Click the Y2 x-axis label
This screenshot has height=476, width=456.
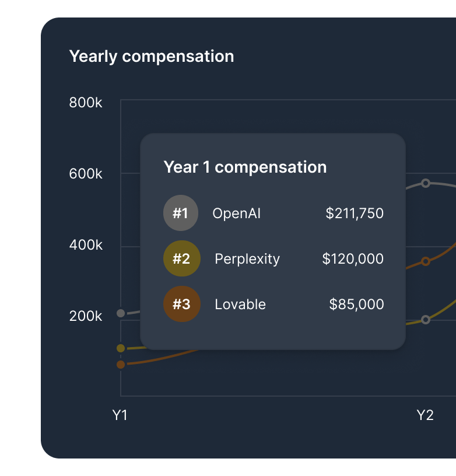[x=425, y=415]
